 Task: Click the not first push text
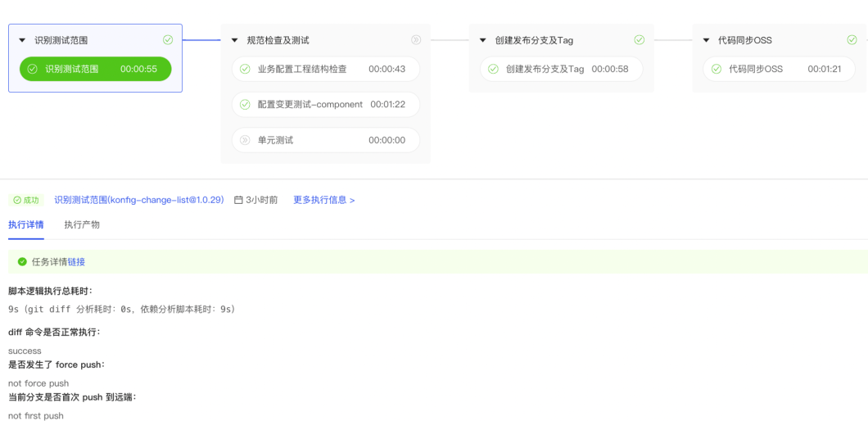click(x=36, y=415)
